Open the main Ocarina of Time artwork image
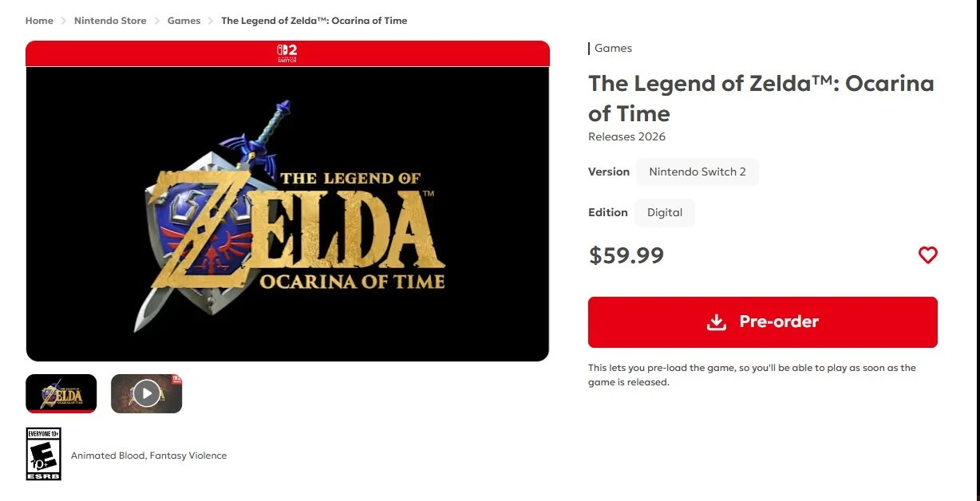Viewport: 980px width, 501px height. [287, 214]
